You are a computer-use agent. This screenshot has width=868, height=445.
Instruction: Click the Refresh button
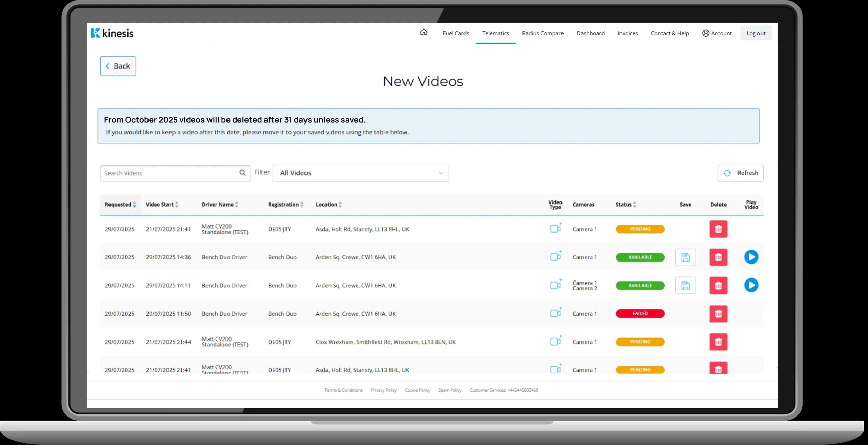click(741, 173)
